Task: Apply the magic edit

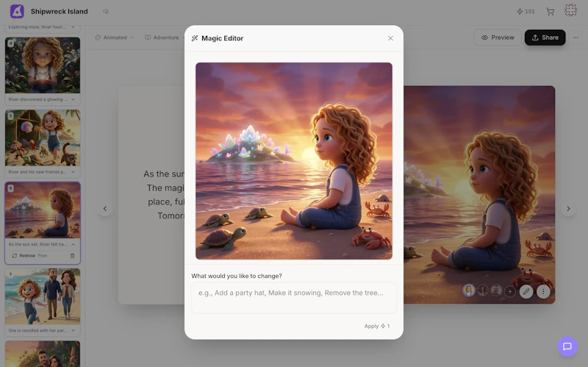Action: 377,326
